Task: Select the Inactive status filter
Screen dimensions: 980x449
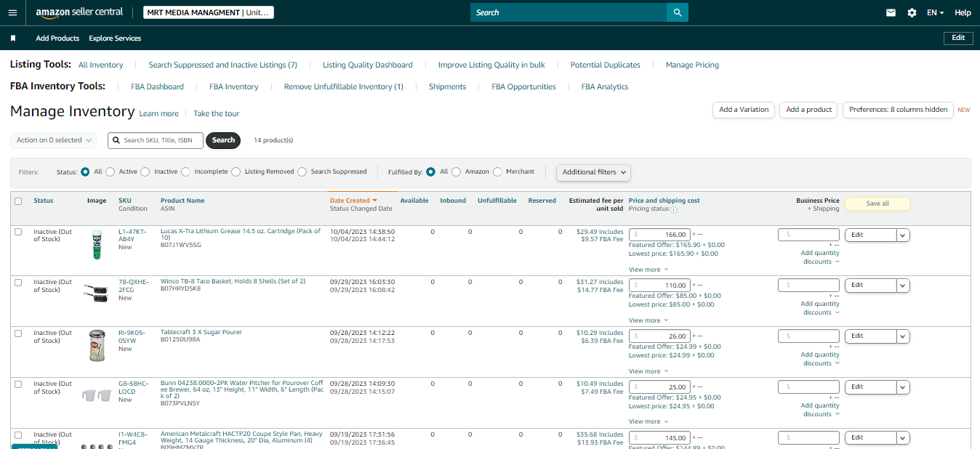Action: tap(145, 172)
